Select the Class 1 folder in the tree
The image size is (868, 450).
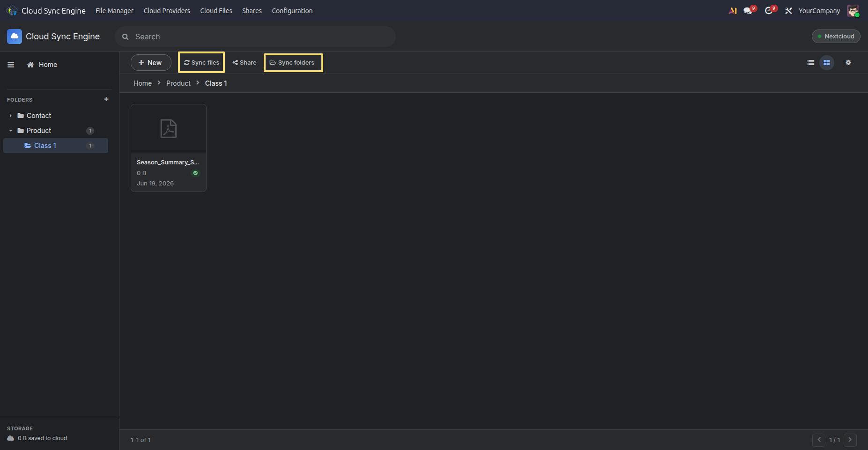[x=56, y=146]
